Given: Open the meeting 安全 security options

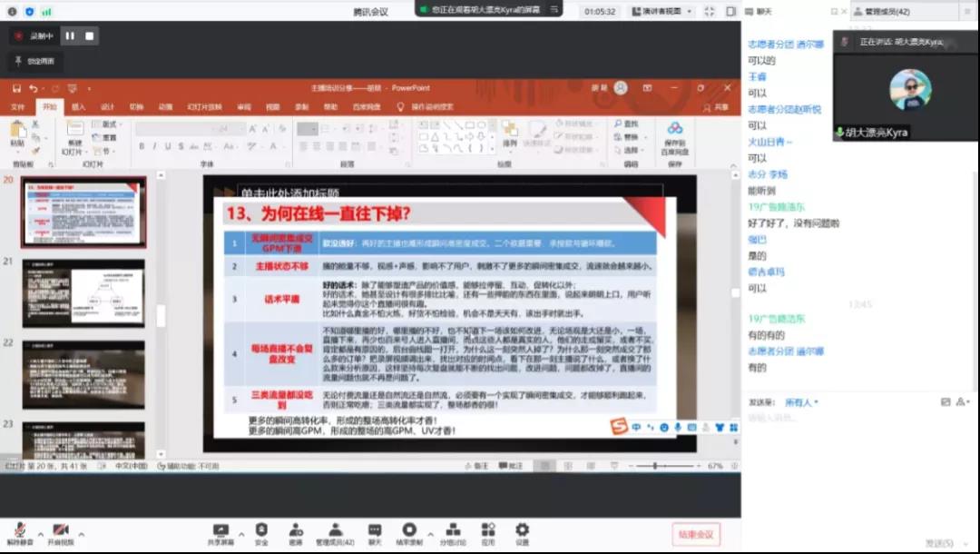Looking at the screenshot, I should (261, 531).
